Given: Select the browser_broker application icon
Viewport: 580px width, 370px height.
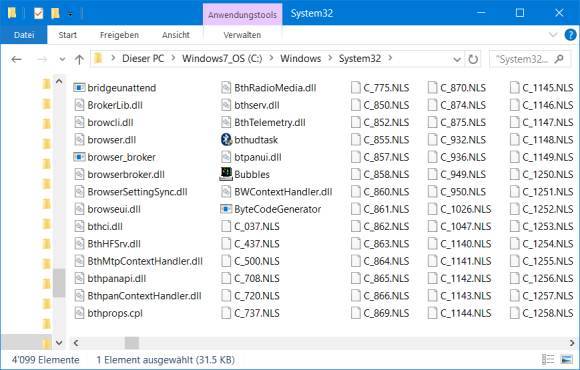Looking at the screenshot, I should click(x=79, y=157).
